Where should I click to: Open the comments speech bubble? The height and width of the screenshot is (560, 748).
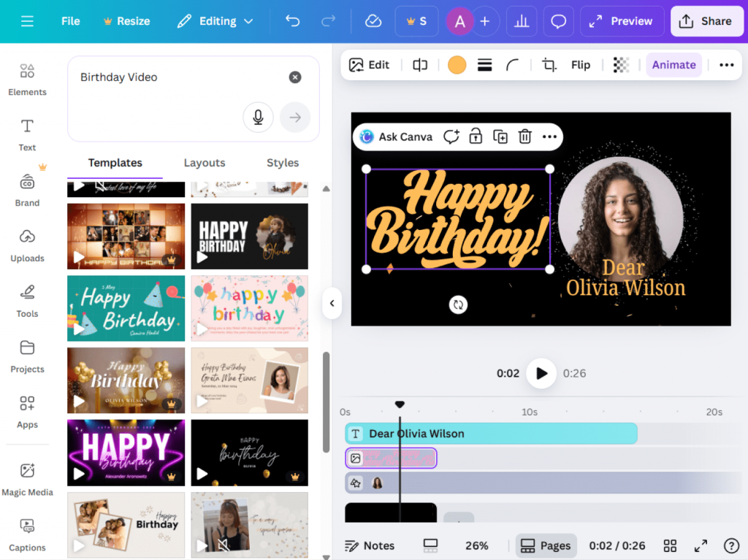[559, 21]
